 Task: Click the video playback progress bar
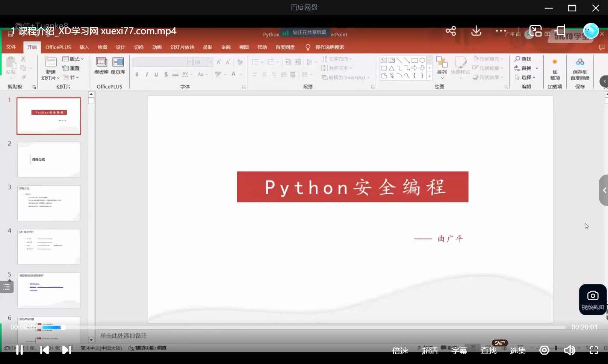pyautogui.click(x=301, y=327)
